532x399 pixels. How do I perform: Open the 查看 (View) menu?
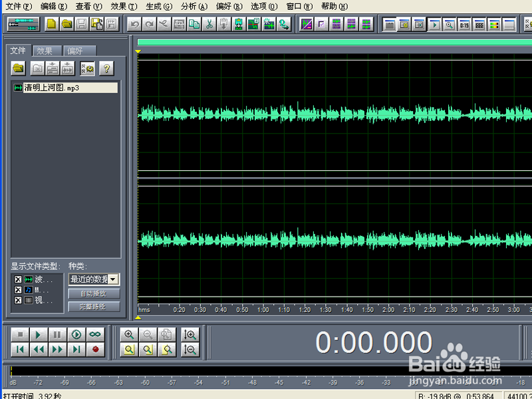(x=88, y=6)
